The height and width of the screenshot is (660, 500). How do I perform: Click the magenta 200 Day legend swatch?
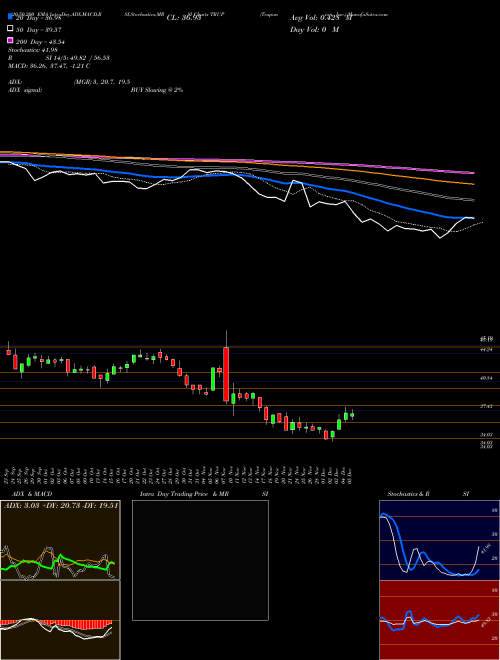tap(10, 40)
